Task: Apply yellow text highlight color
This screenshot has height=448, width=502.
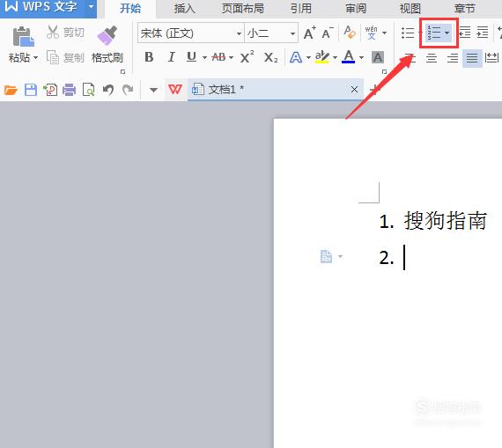Action: pyautogui.click(x=322, y=57)
